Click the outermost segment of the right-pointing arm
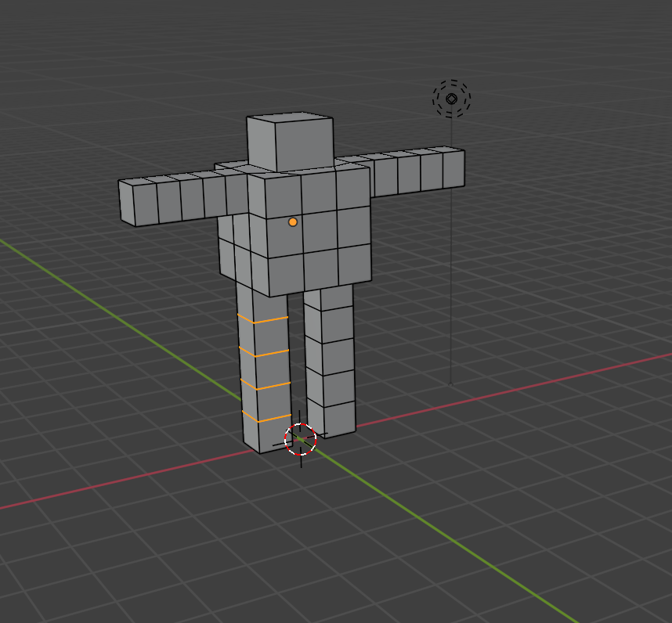Viewport: 672px width, 623px height. point(453,167)
